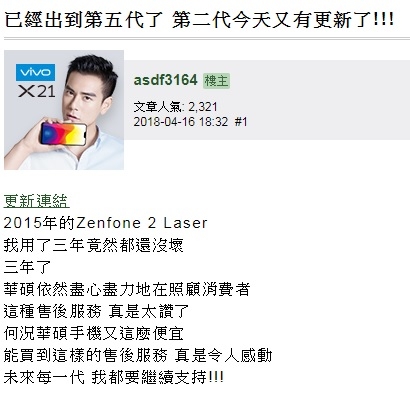Click the line 華碩依然盡心盡力地在照顧消費者
410x404 pixels.
[127, 289]
